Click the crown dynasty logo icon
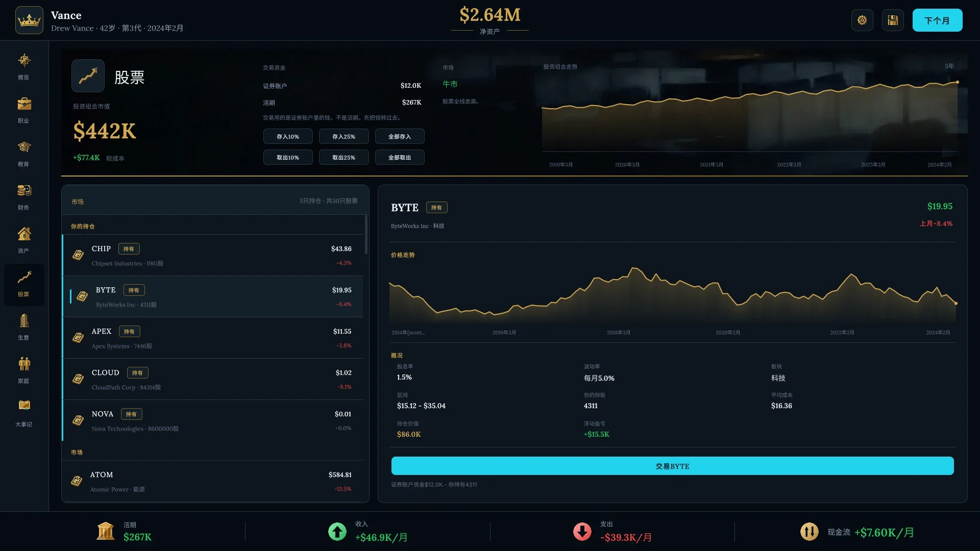Screen dimensions: 980x551 [29, 20]
